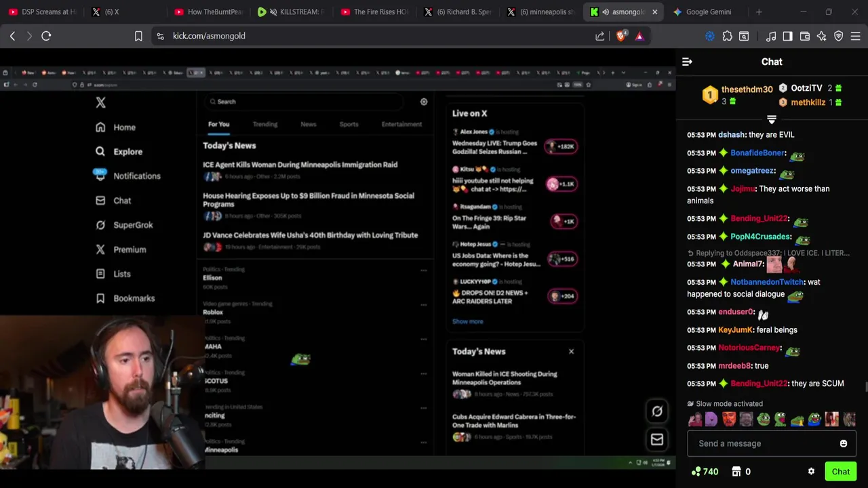This screenshot has height=488, width=868.
Task: Switch to DSP Screams YouTube tab
Action: pyautogui.click(x=42, y=12)
